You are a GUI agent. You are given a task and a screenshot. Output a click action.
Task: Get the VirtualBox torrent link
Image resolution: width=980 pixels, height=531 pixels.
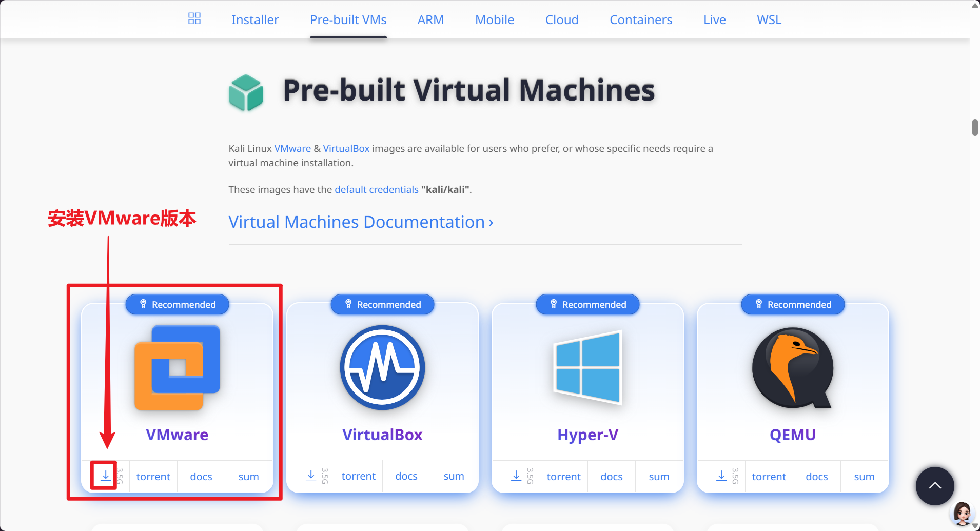pos(359,477)
